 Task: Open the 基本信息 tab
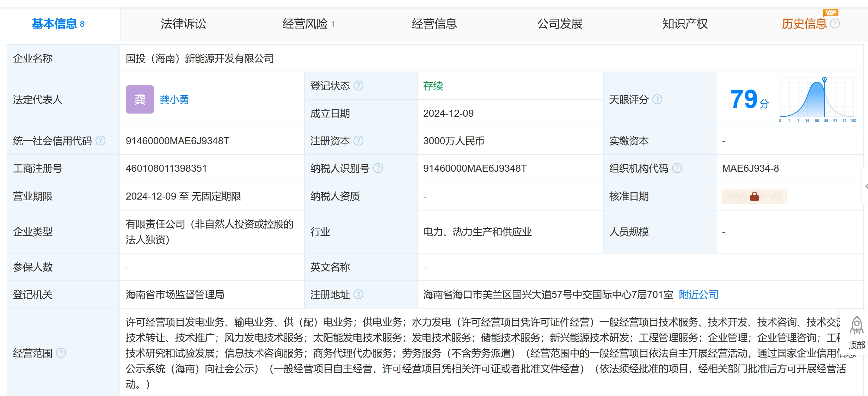[58, 24]
